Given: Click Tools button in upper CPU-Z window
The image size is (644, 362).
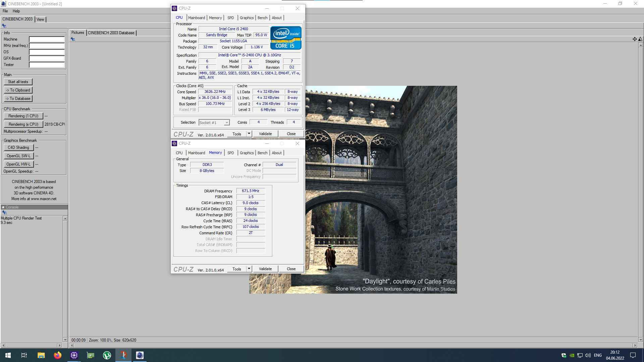Looking at the screenshot, I should pos(237,134).
